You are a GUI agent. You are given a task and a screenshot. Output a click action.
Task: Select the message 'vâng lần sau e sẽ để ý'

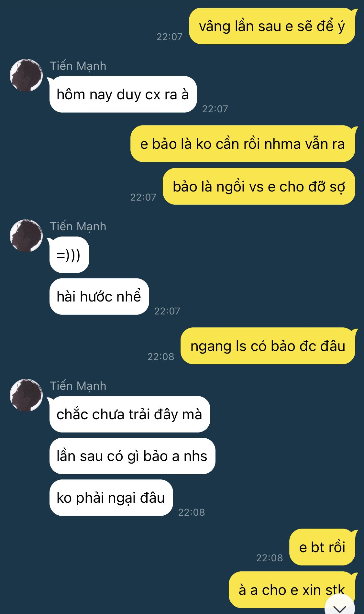(x=272, y=26)
